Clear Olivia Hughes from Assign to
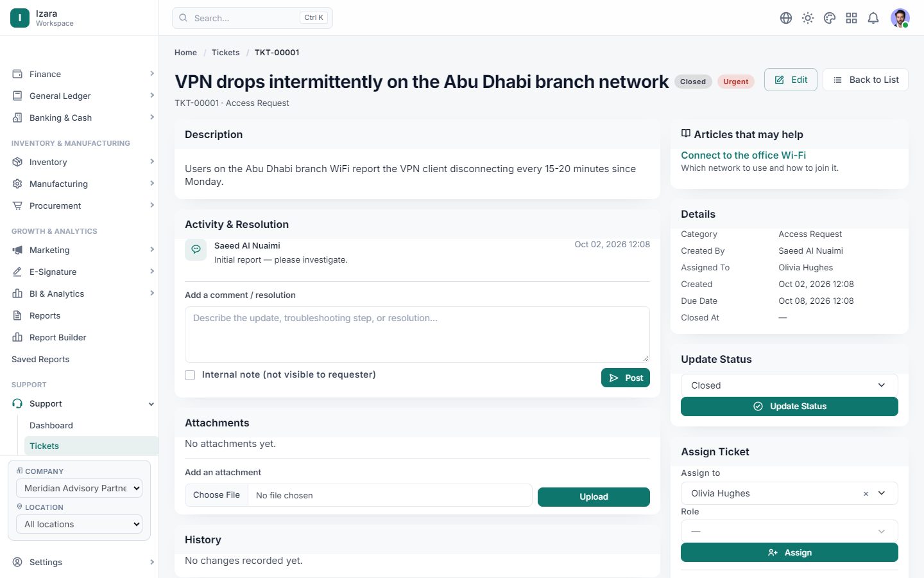 (x=866, y=494)
